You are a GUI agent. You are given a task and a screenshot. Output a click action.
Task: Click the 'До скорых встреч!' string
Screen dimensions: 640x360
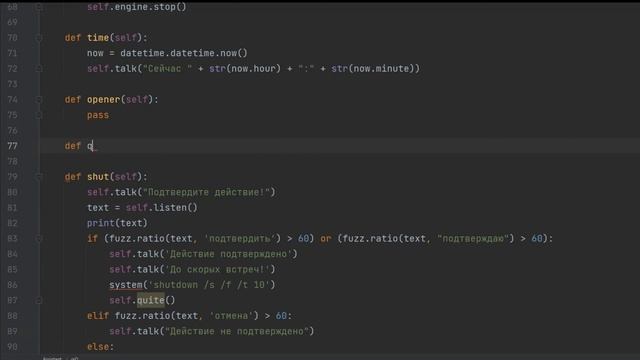click(217, 269)
